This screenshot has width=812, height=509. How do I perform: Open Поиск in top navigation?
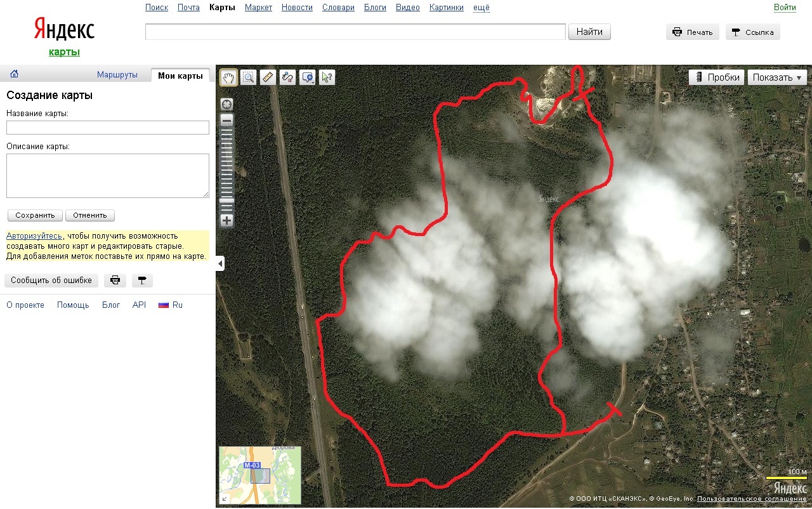[x=157, y=8]
